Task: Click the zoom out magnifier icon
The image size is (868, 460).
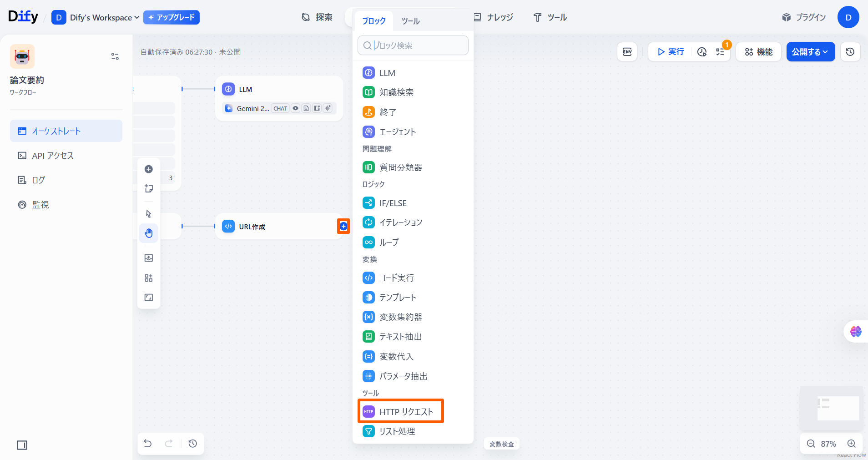Action: click(x=811, y=444)
